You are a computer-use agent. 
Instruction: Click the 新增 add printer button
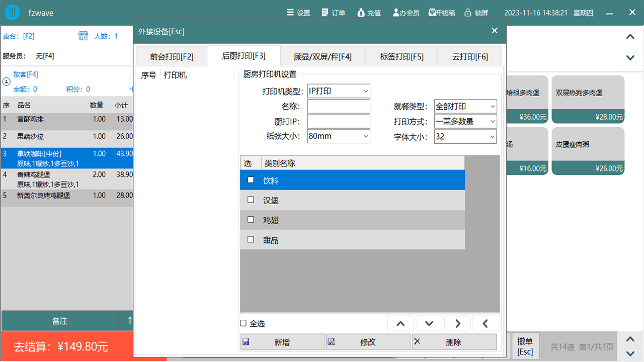pyautogui.click(x=282, y=341)
